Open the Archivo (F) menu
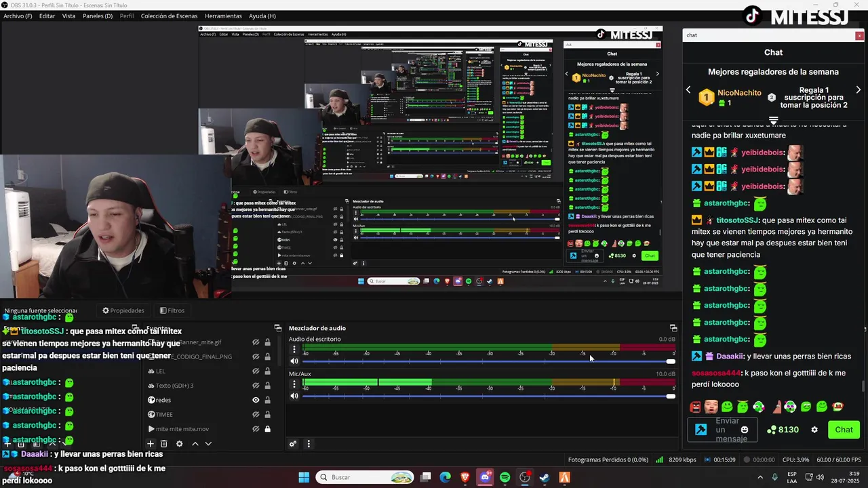 point(18,16)
